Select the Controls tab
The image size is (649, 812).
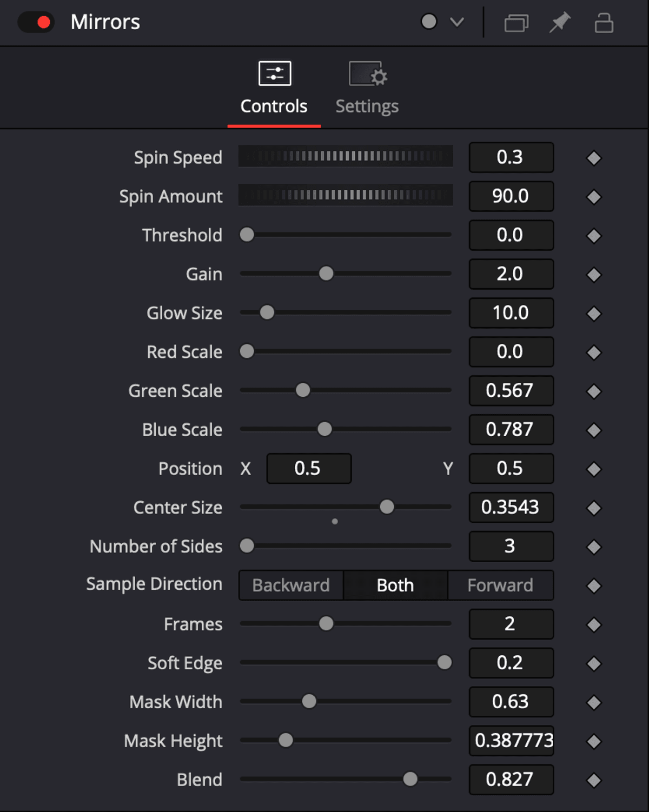(x=274, y=89)
